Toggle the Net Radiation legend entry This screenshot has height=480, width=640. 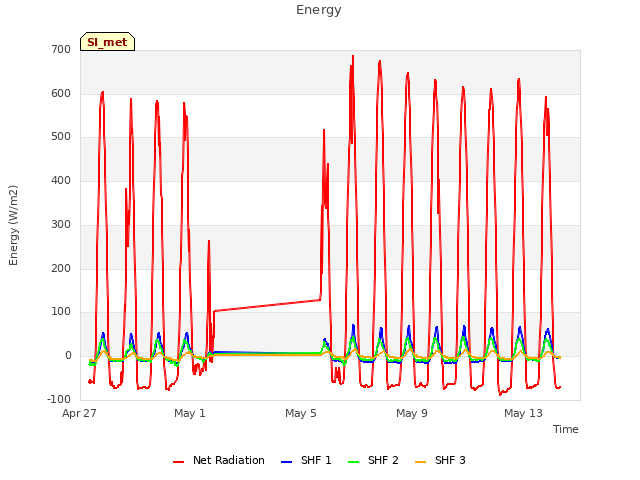[219, 460]
